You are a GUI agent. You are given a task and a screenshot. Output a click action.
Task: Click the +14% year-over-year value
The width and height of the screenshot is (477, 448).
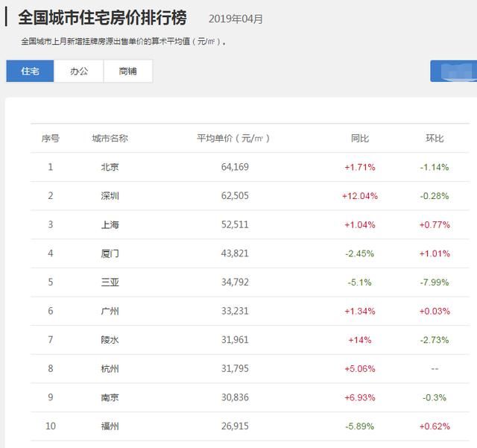tap(360, 340)
